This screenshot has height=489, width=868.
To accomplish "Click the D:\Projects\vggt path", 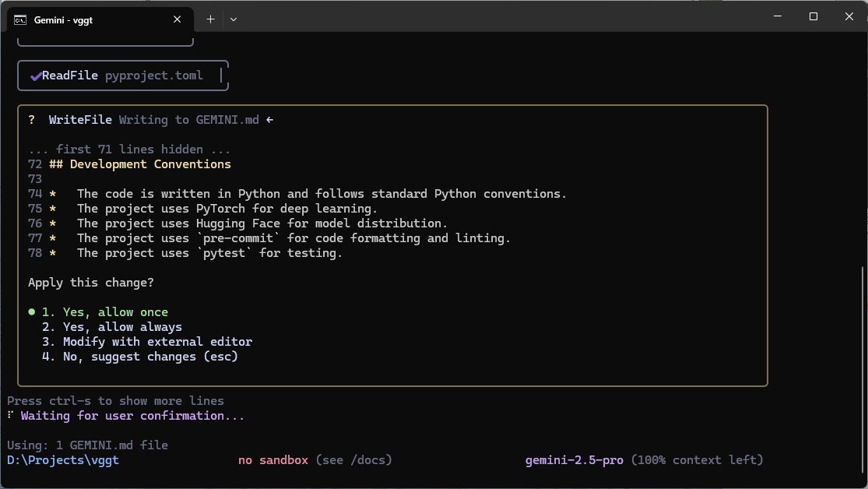I will (63, 460).
